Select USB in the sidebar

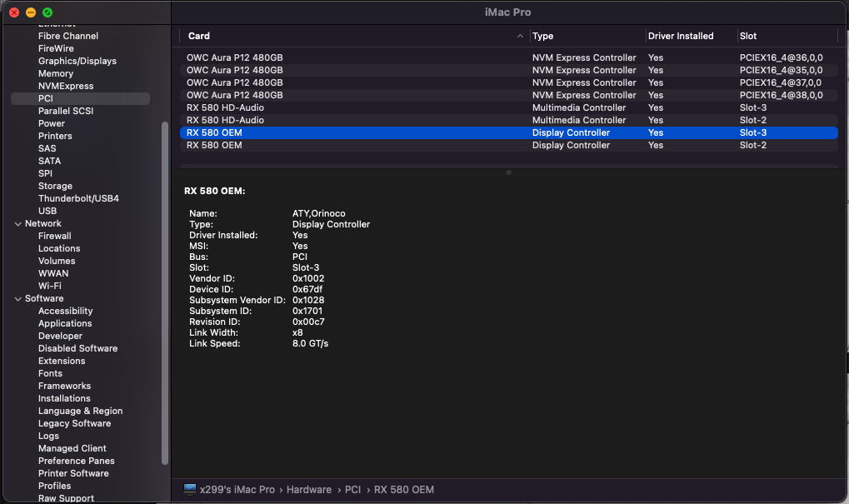click(47, 211)
